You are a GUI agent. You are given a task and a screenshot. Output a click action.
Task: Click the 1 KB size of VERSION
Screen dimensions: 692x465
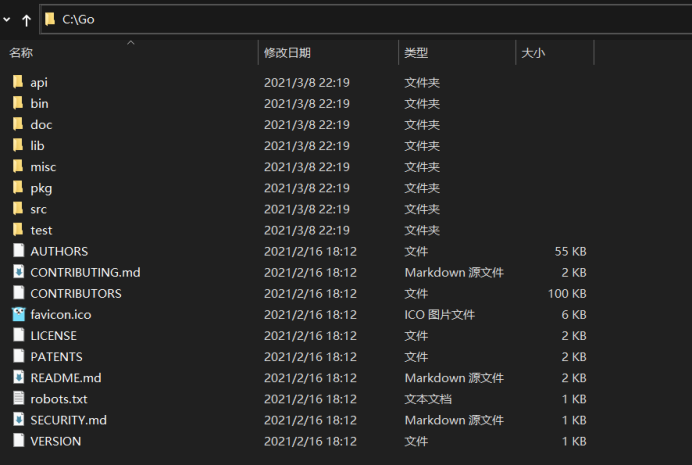tap(574, 442)
